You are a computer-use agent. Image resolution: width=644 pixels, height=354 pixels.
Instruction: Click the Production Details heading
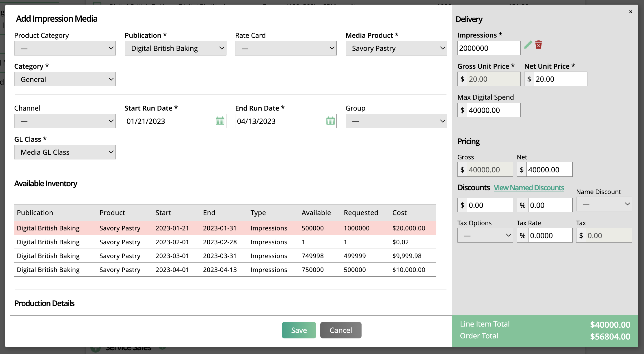[x=44, y=303]
